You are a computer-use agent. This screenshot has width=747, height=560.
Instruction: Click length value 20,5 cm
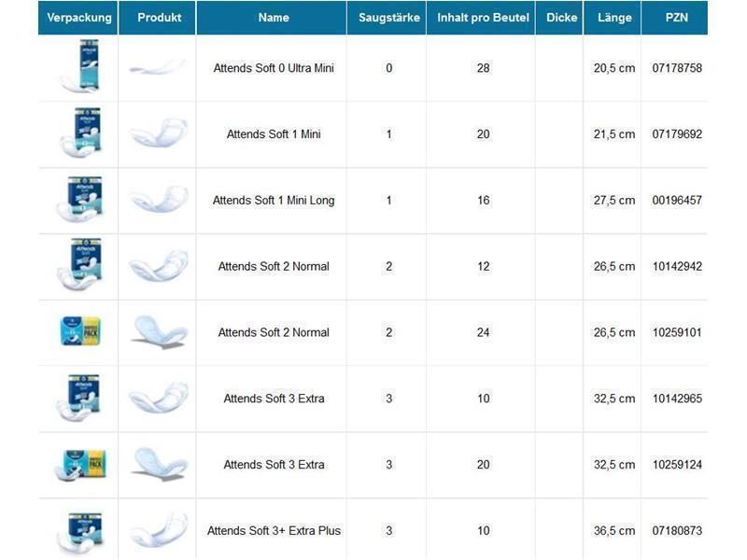[x=614, y=68]
